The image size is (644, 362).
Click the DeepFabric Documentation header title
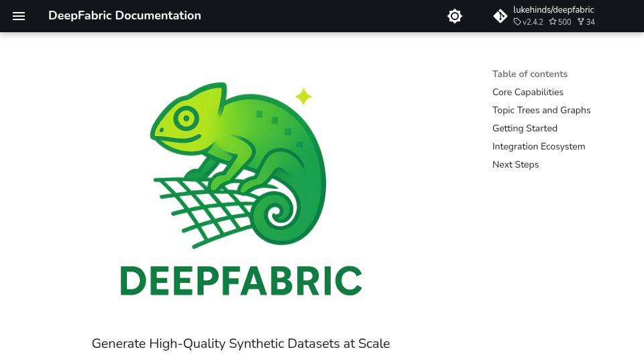125,15
